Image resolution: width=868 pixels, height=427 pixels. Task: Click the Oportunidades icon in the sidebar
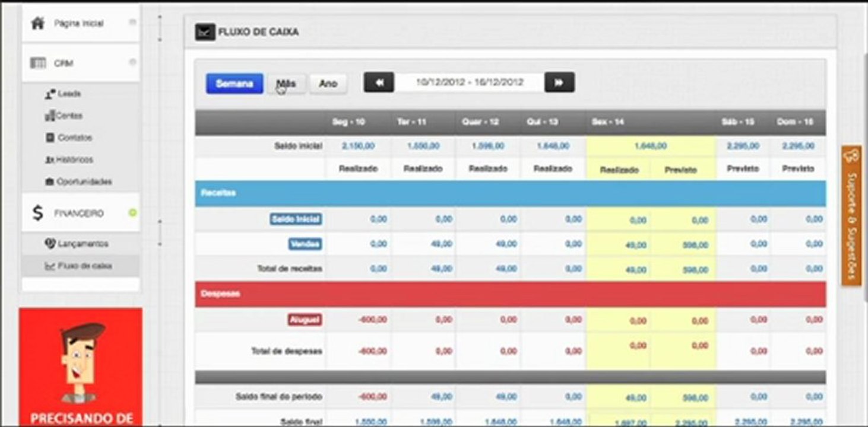(x=50, y=181)
